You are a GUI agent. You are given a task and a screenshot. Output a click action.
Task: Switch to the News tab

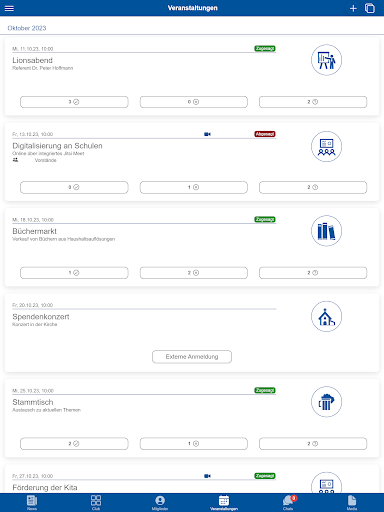(32, 503)
